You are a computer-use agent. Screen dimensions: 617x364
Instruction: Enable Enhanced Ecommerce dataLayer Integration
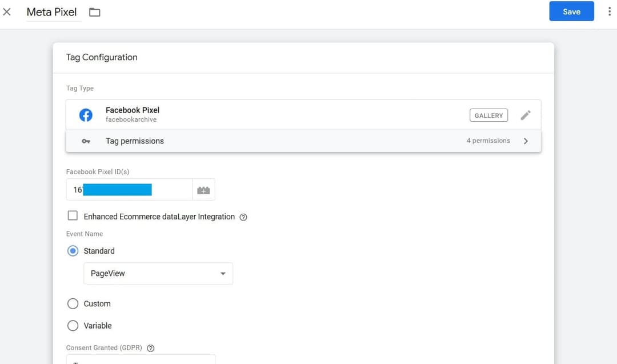(73, 215)
